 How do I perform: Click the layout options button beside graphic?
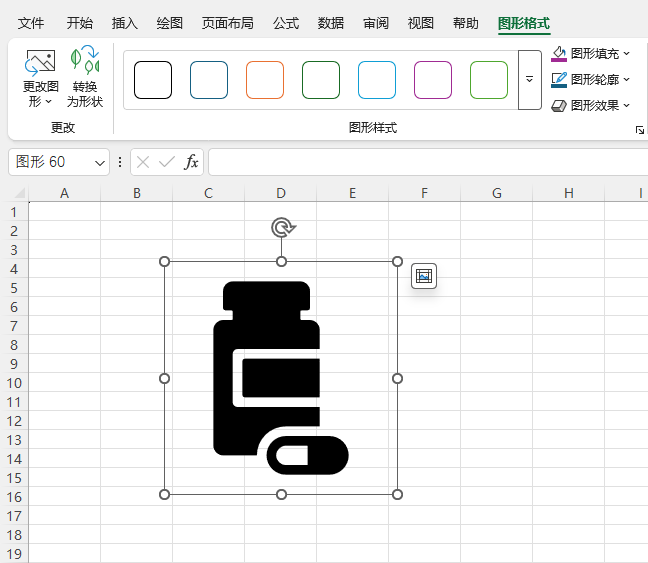click(x=424, y=276)
